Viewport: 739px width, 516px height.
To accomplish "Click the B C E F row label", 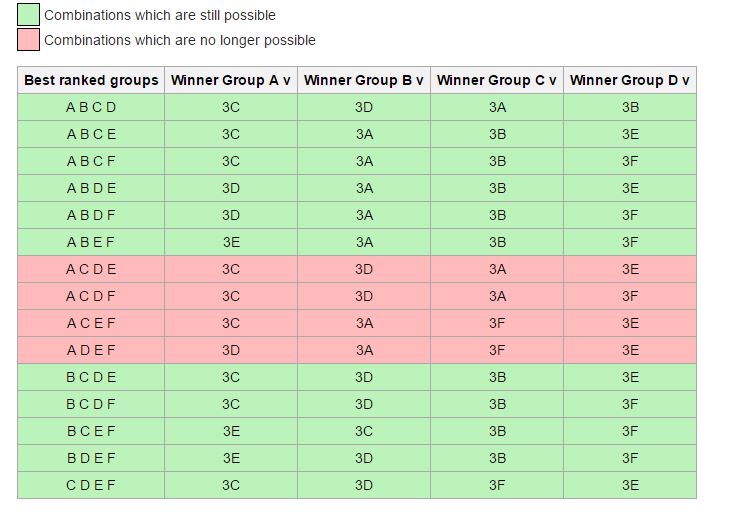I will tap(91, 431).
